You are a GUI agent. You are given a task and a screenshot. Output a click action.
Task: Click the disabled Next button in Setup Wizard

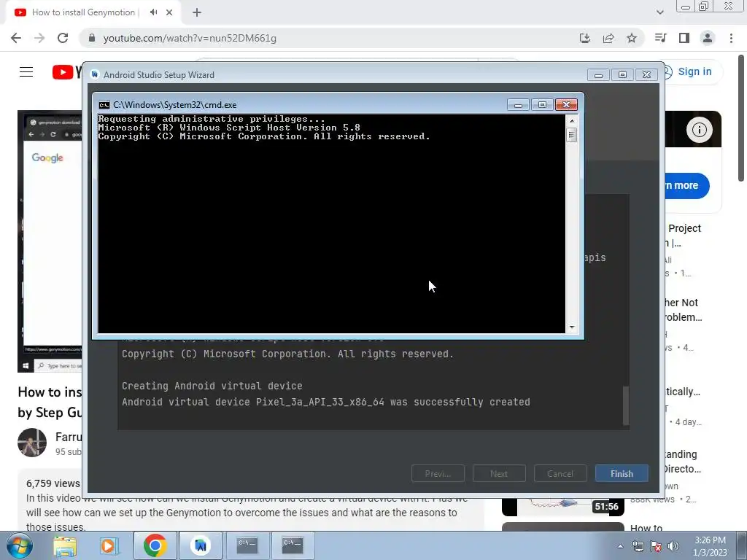coord(499,473)
